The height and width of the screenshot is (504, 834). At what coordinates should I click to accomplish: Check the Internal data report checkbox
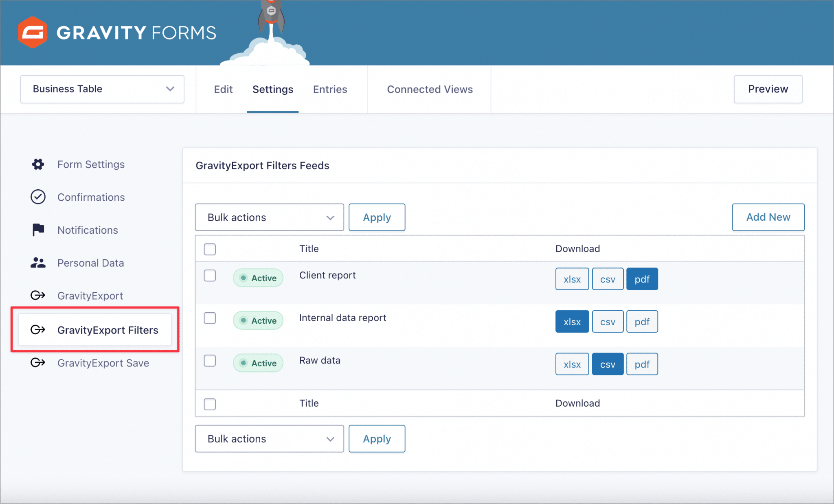pyautogui.click(x=210, y=318)
